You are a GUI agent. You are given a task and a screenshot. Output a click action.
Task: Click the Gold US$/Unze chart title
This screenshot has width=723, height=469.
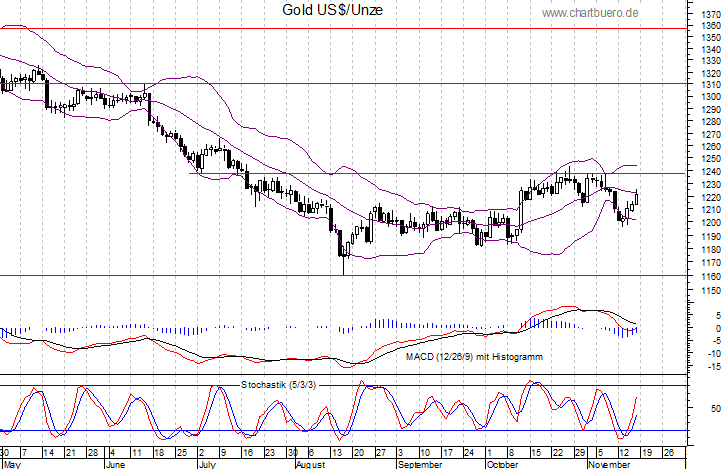coord(316,10)
